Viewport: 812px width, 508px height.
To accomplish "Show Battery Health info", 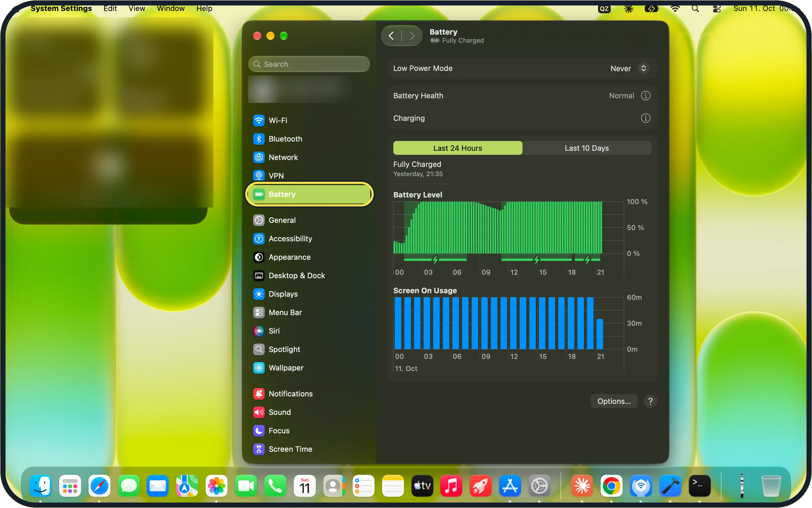I will (x=645, y=96).
